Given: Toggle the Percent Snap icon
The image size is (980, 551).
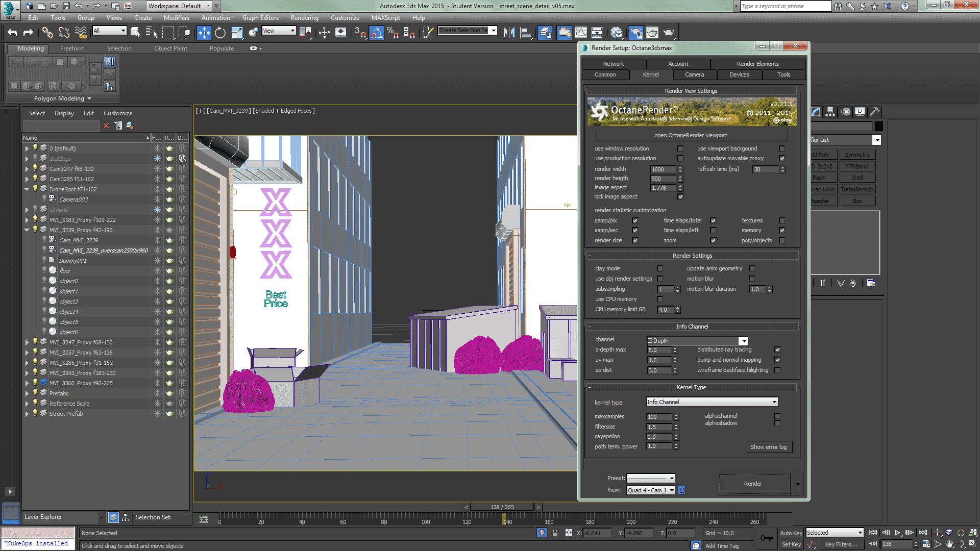Looking at the screenshot, I should click(393, 33).
